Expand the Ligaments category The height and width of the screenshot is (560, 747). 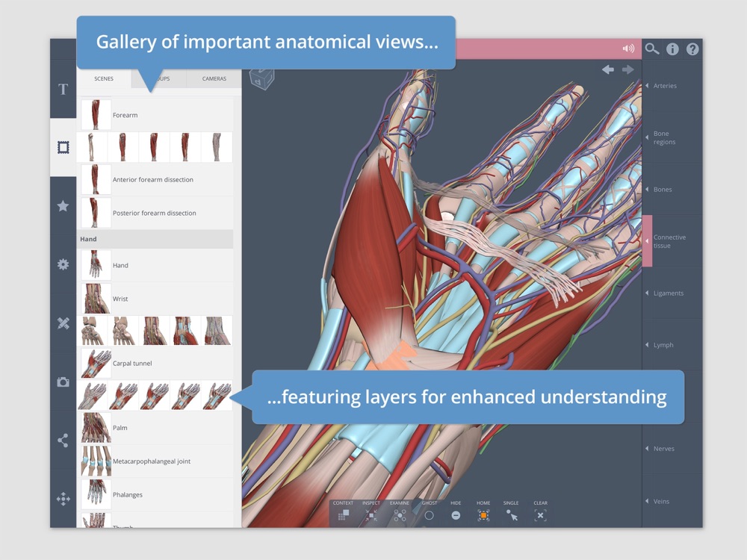point(672,293)
